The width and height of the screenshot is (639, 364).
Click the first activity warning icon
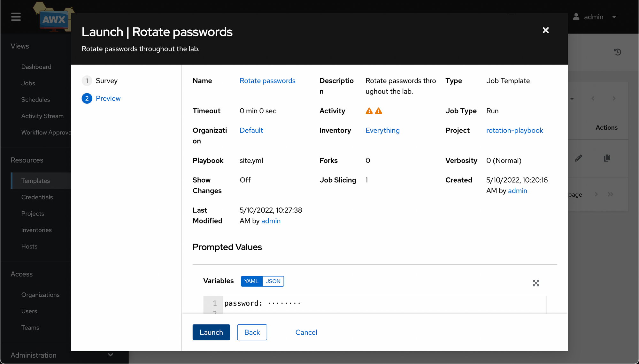click(x=369, y=111)
